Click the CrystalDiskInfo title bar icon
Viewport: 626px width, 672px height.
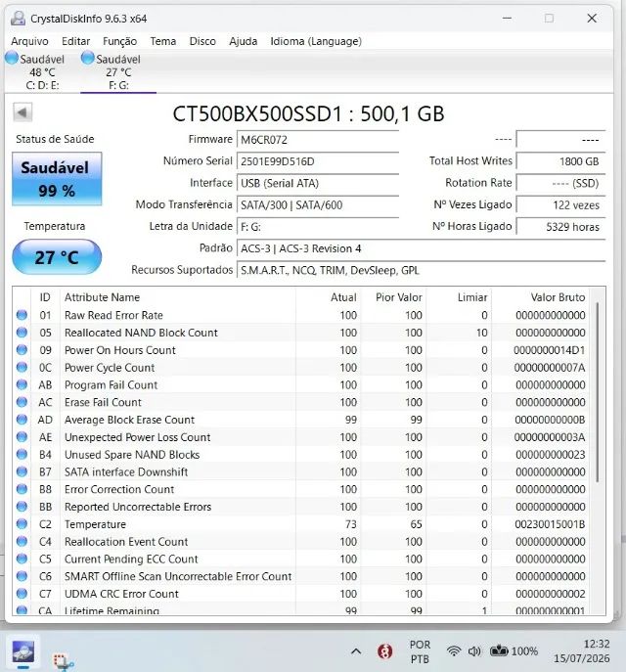tap(18, 19)
